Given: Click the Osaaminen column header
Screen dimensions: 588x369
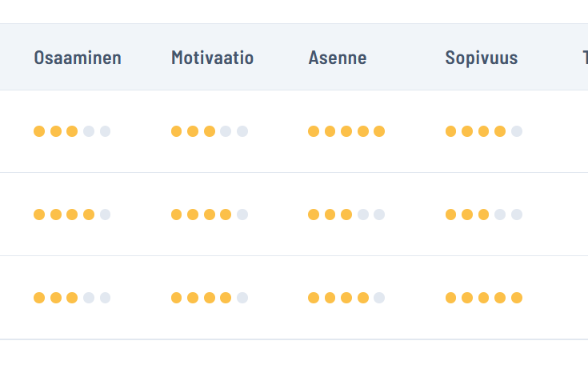Looking at the screenshot, I should (x=78, y=58).
